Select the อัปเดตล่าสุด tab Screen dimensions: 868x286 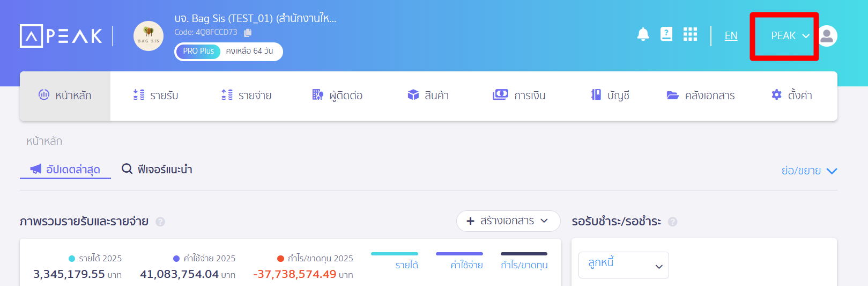[65, 170]
